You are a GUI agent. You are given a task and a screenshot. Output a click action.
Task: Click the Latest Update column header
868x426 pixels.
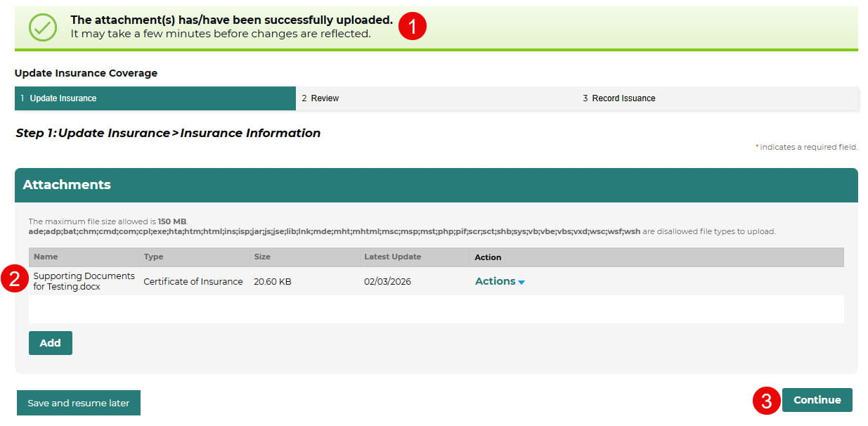point(392,257)
